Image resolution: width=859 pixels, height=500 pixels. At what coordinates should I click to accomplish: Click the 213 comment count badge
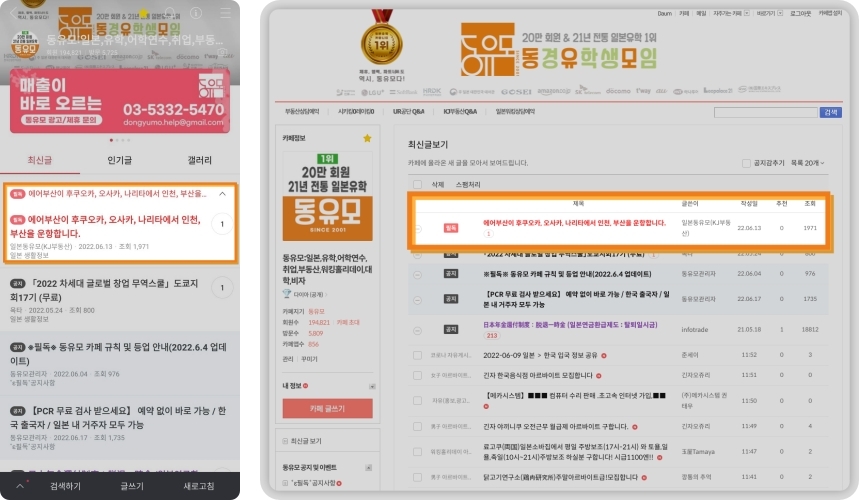[492, 336]
